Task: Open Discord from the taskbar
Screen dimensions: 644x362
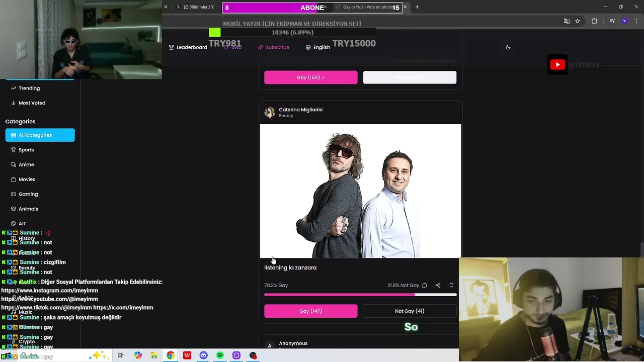Action: [x=203, y=355]
